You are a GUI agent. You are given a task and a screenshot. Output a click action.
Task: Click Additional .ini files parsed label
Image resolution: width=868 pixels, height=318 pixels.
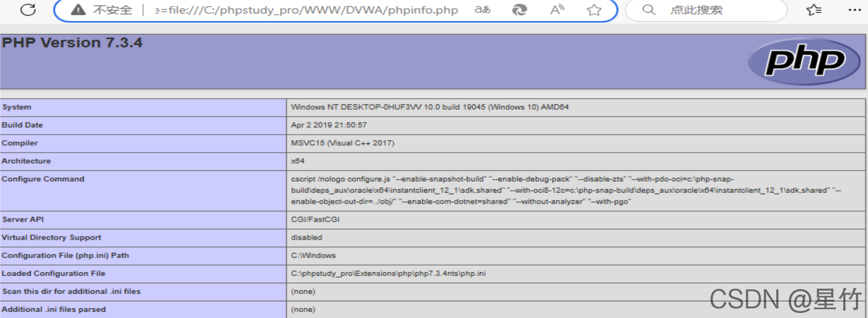tap(54, 310)
